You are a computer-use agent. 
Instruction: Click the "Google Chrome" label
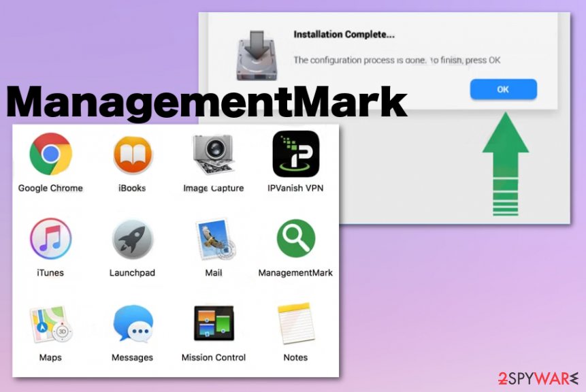[x=50, y=188]
